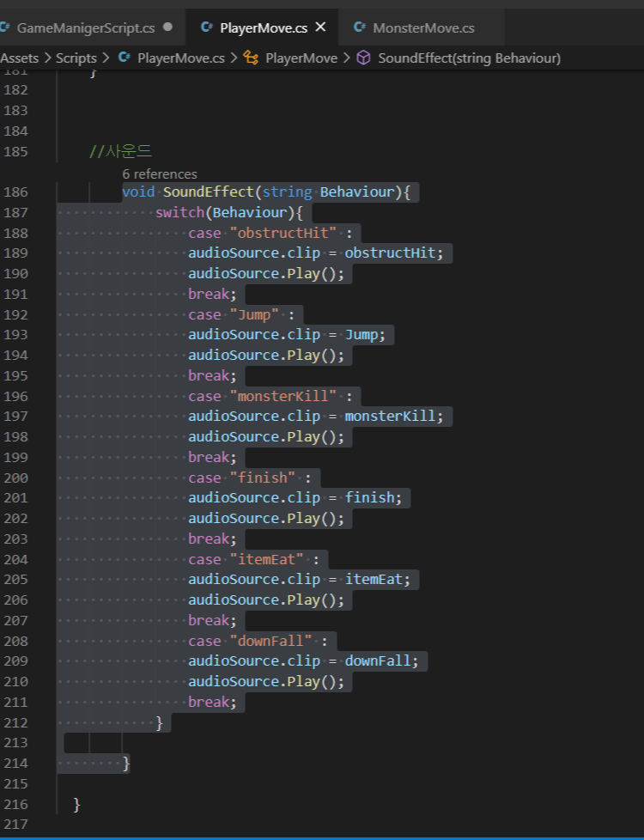Image resolution: width=644 pixels, height=840 pixels.
Task: Click line number 214 in the gutter
Action: (x=15, y=763)
